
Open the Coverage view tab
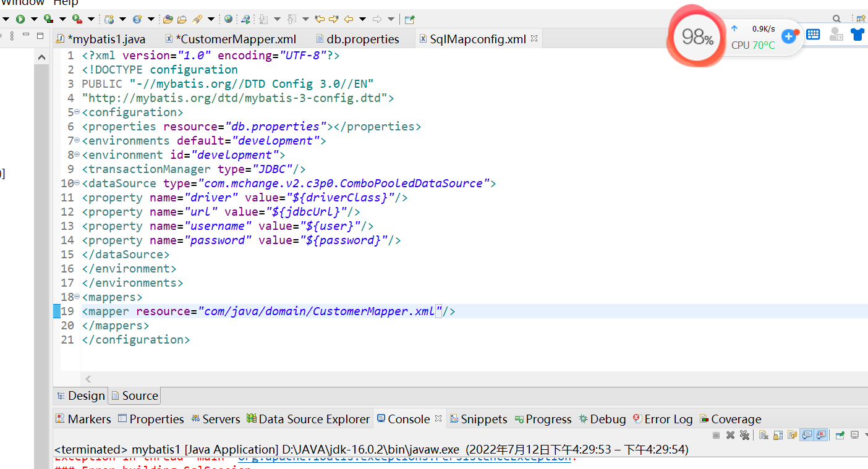tap(730, 419)
